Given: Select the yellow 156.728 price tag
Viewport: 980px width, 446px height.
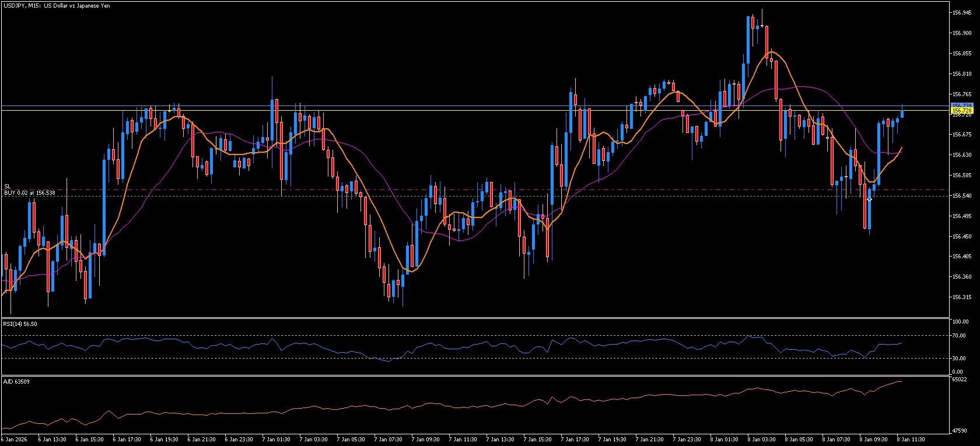Looking at the screenshot, I should tap(961, 110).
